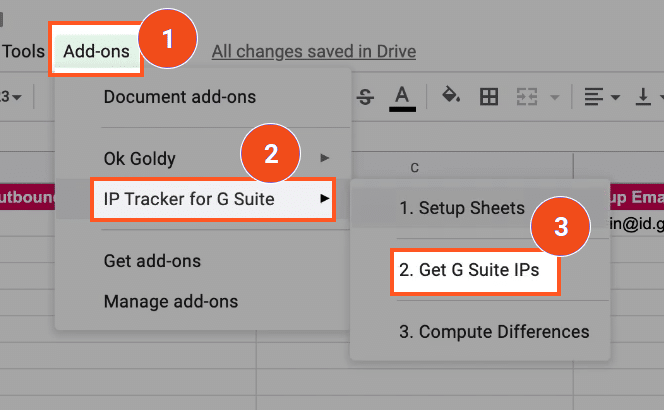Open the font size dropdown
This screenshot has height=410, width=664.
(10, 97)
